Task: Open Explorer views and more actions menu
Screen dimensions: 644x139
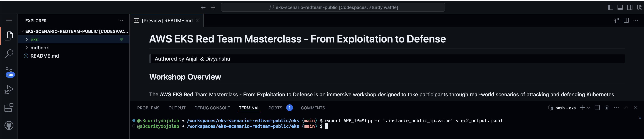Action: (121, 21)
